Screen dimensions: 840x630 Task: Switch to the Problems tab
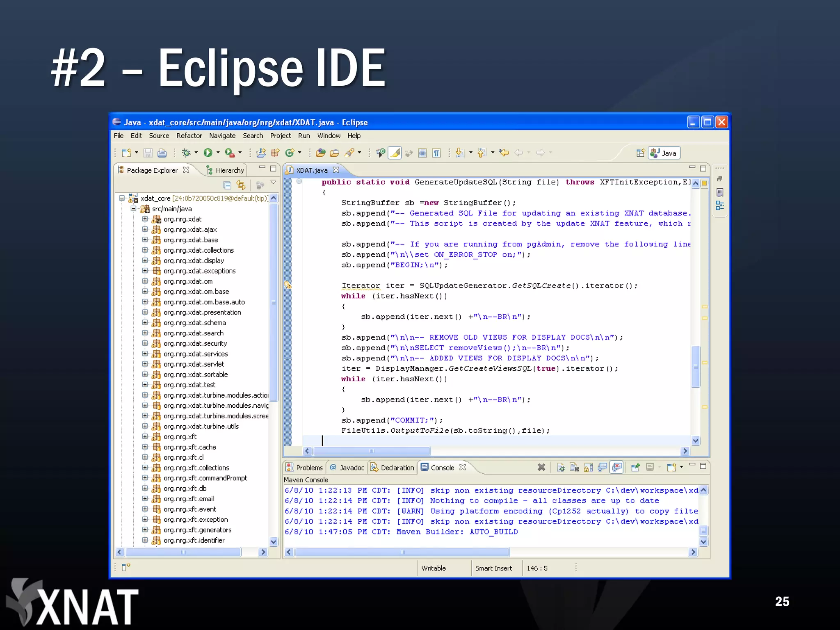pos(304,468)
